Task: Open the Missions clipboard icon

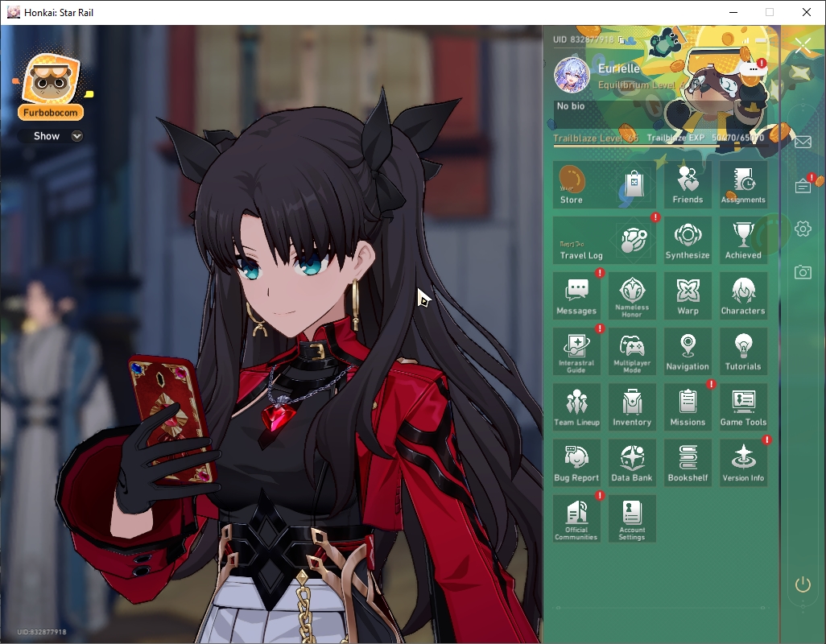Action: [x=688, y=407]
